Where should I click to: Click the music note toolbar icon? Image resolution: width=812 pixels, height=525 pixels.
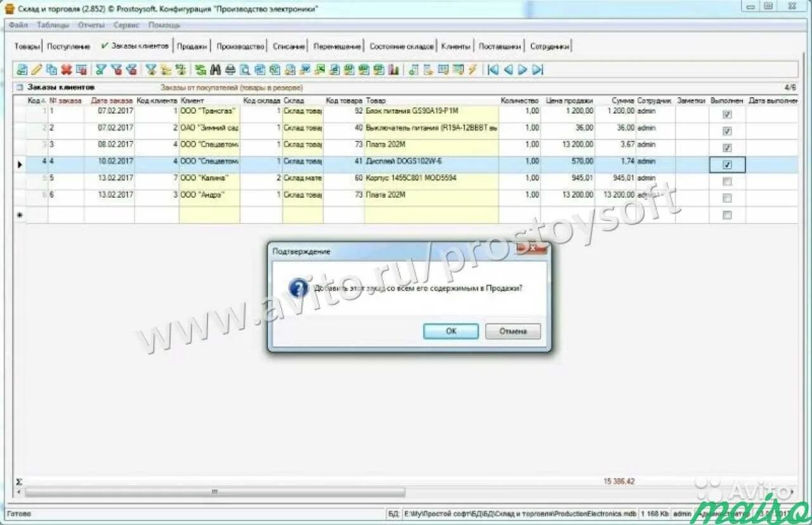click(x=414, y=70)
